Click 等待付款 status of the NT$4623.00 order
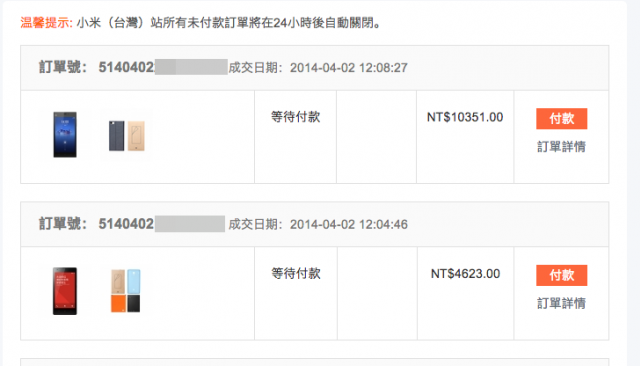 tap(296, 273)
